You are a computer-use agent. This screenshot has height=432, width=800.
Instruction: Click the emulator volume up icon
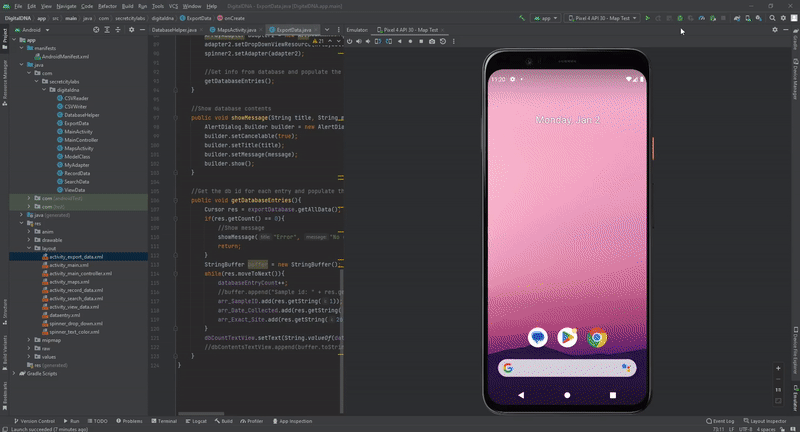(x=359, y=41)
